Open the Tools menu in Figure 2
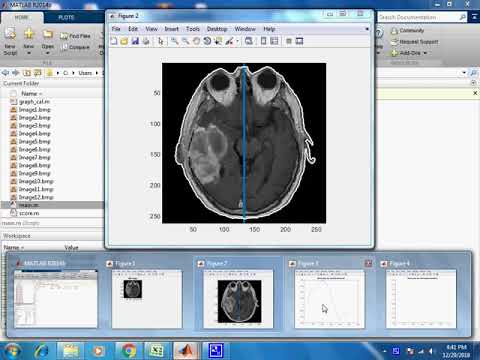480x360 pixels. click(x=193, y=29)
